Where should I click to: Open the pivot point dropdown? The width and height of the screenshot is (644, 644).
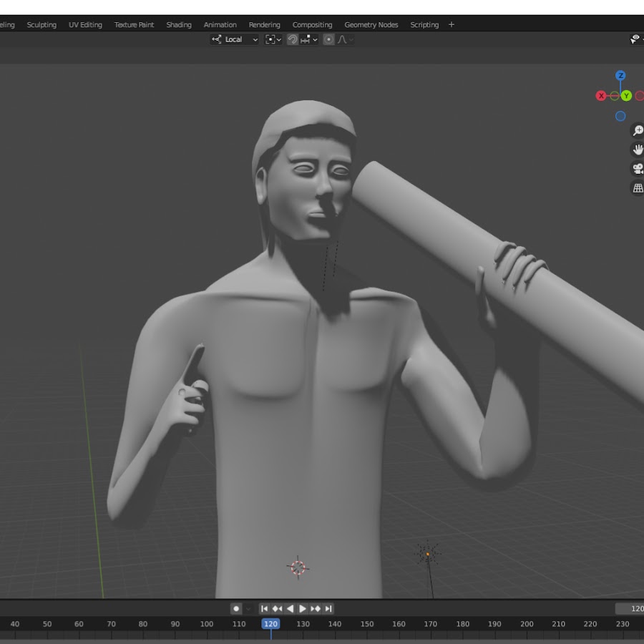[x=273, y=39]
